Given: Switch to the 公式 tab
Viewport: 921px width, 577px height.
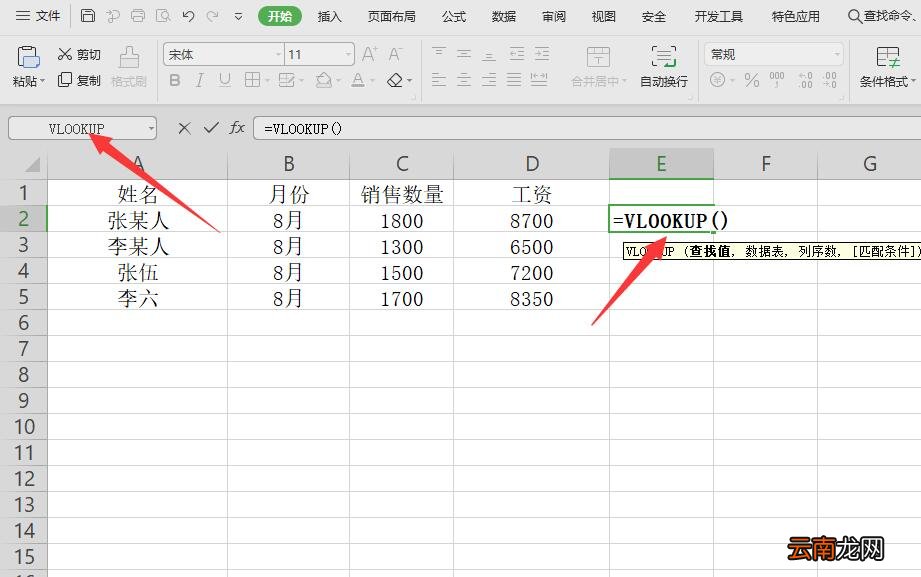Looking at the screenshot, I should (x=453, y=16).
